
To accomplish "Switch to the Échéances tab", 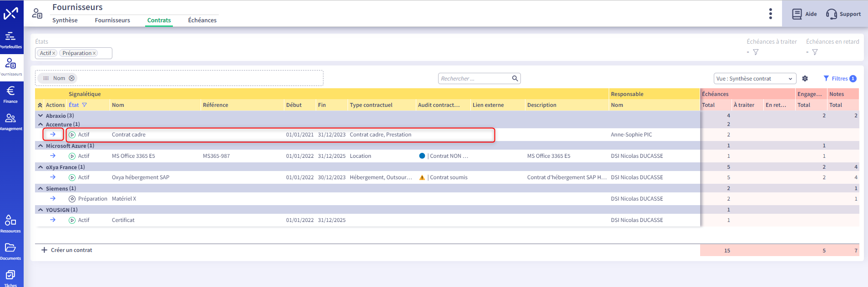I will 202,20.
